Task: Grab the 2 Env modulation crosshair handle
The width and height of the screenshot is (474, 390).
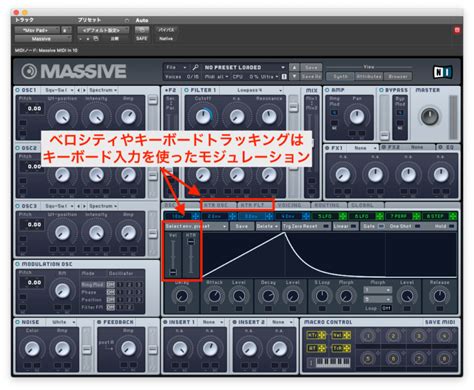Action: click(232, 216)
